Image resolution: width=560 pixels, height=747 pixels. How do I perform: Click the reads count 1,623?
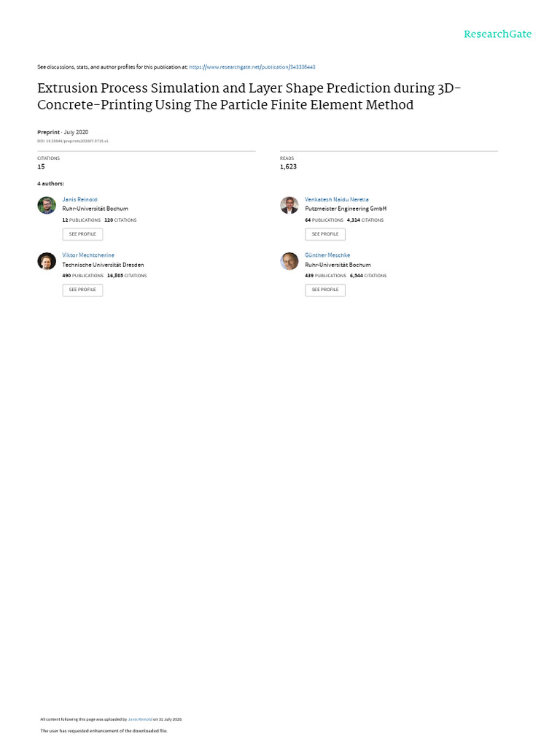coord(288,167)
